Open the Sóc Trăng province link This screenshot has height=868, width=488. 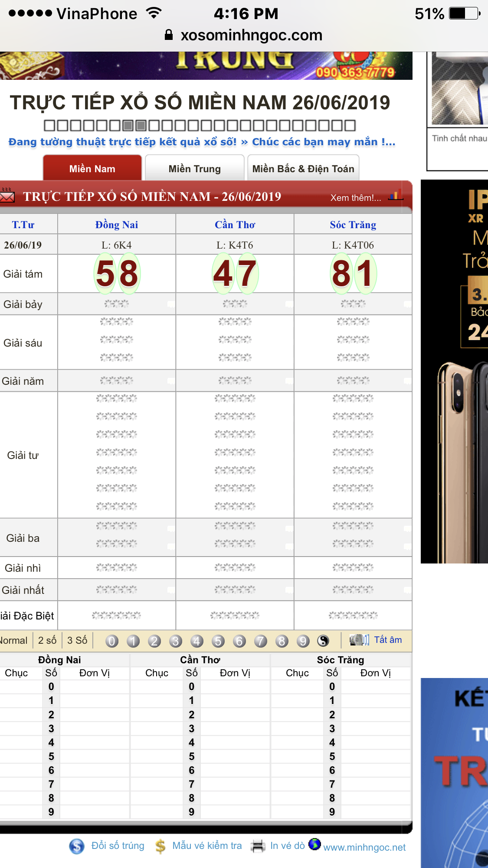(353, 225)
